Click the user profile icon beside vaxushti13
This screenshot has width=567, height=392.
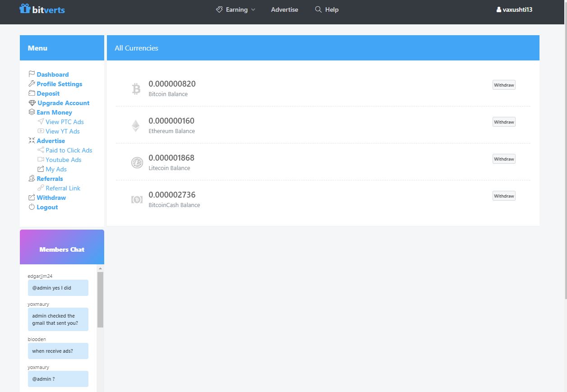498,9
